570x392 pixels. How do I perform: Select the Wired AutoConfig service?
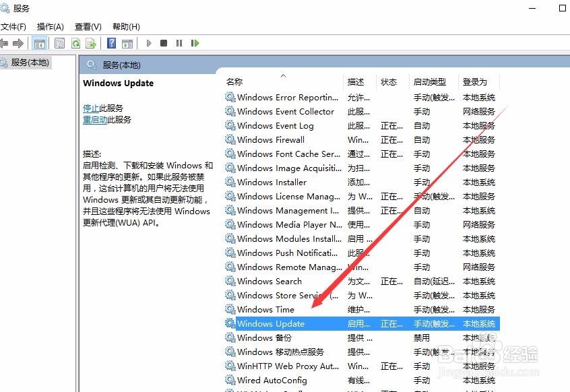click(362, 381)
